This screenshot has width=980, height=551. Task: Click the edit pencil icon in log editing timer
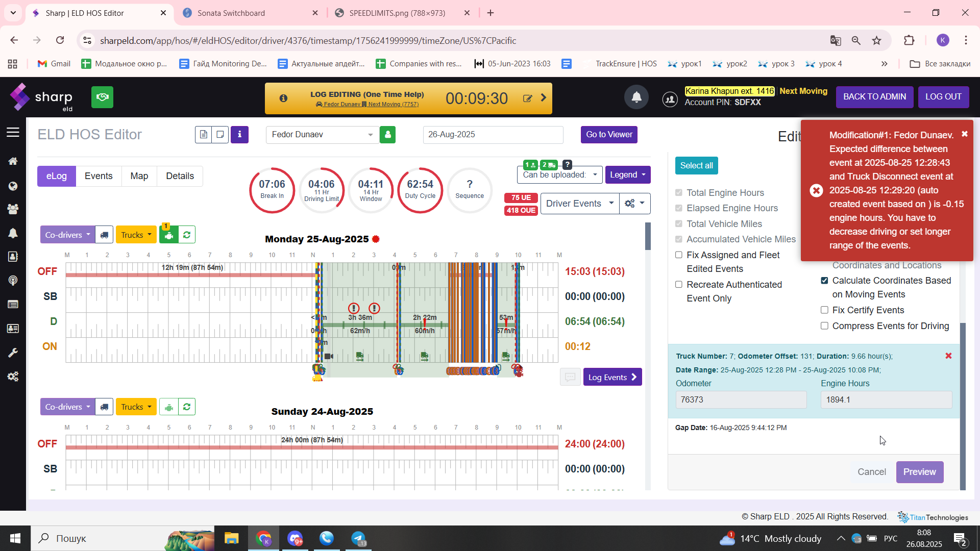(528, 98)
